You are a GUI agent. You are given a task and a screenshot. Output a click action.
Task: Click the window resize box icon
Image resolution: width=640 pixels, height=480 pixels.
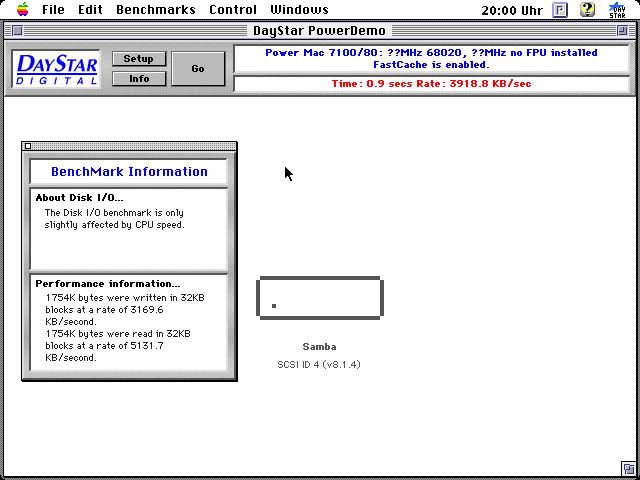(x=628, y=468)
